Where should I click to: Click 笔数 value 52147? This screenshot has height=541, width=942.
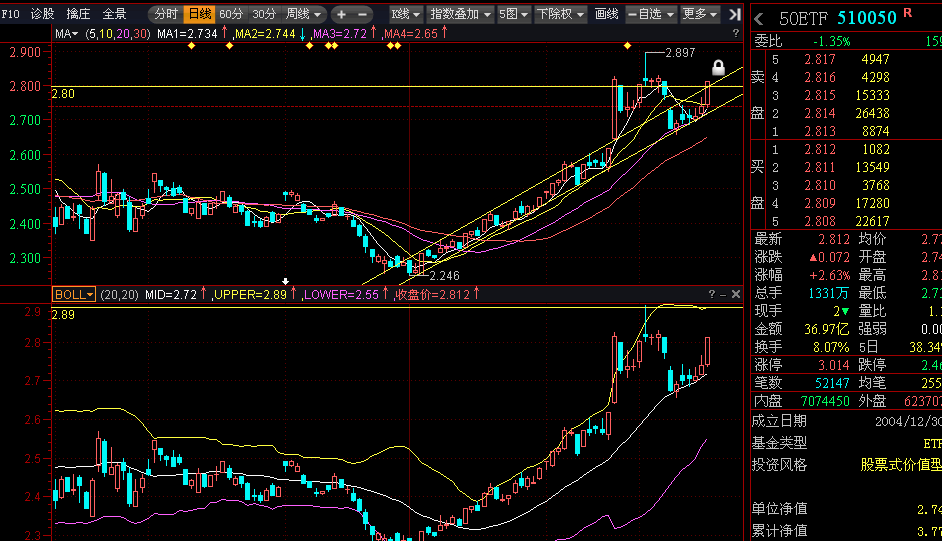tap(832, 383)
